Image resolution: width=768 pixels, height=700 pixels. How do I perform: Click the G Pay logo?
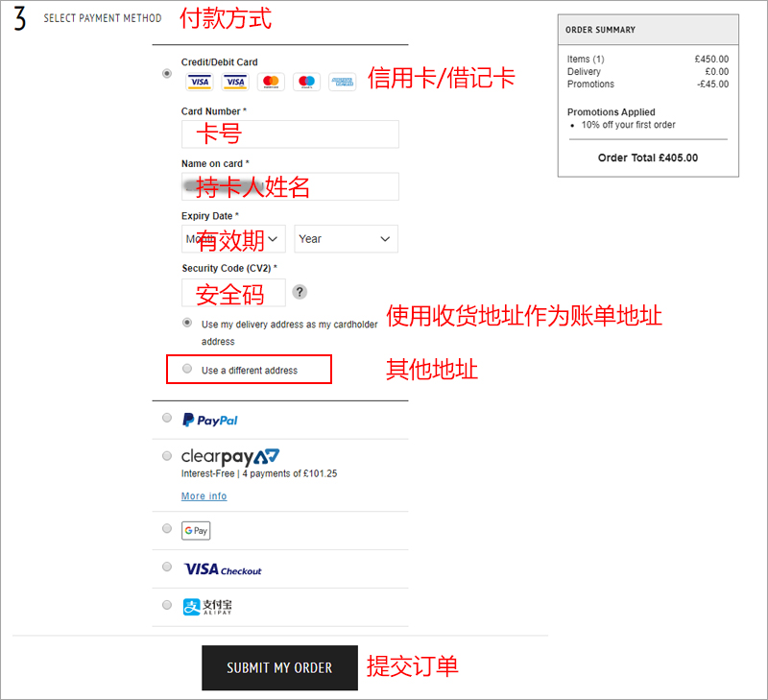(x=196, y=530)
